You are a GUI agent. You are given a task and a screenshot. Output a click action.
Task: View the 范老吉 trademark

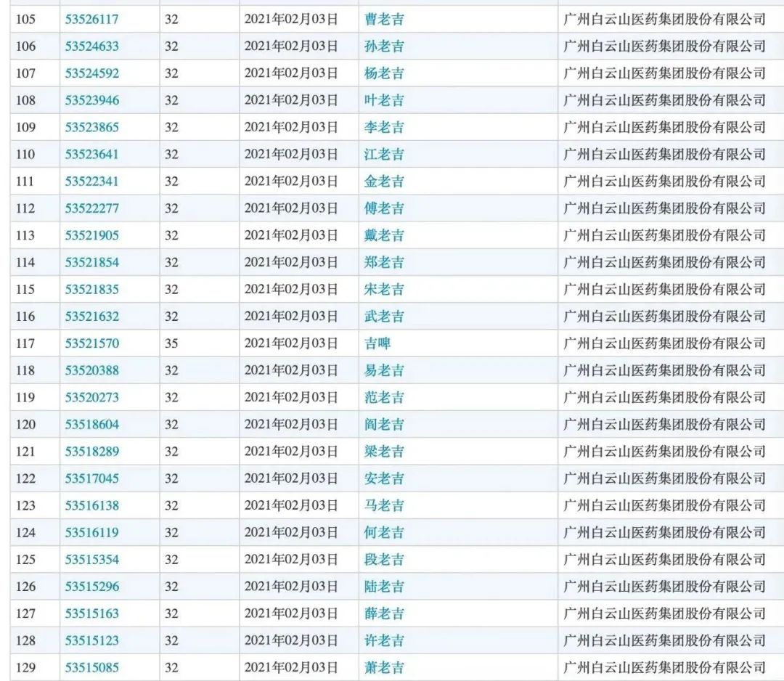[x=384, y=398]
